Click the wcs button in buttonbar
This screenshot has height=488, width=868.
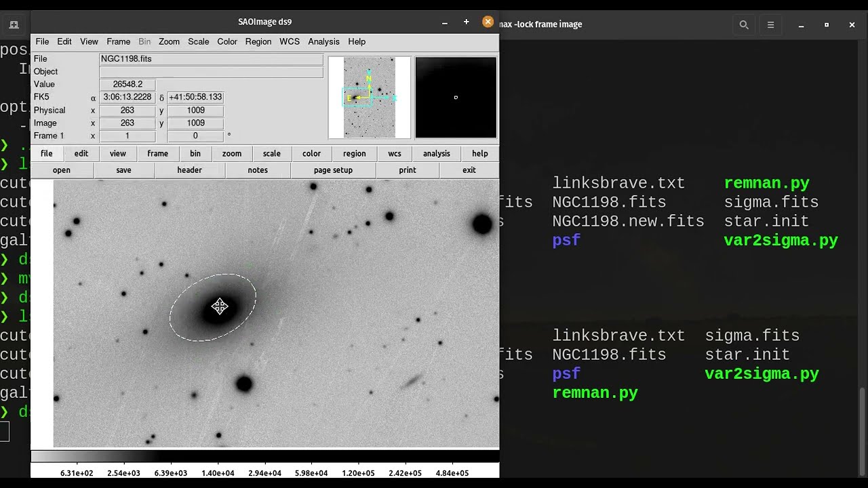395,153
